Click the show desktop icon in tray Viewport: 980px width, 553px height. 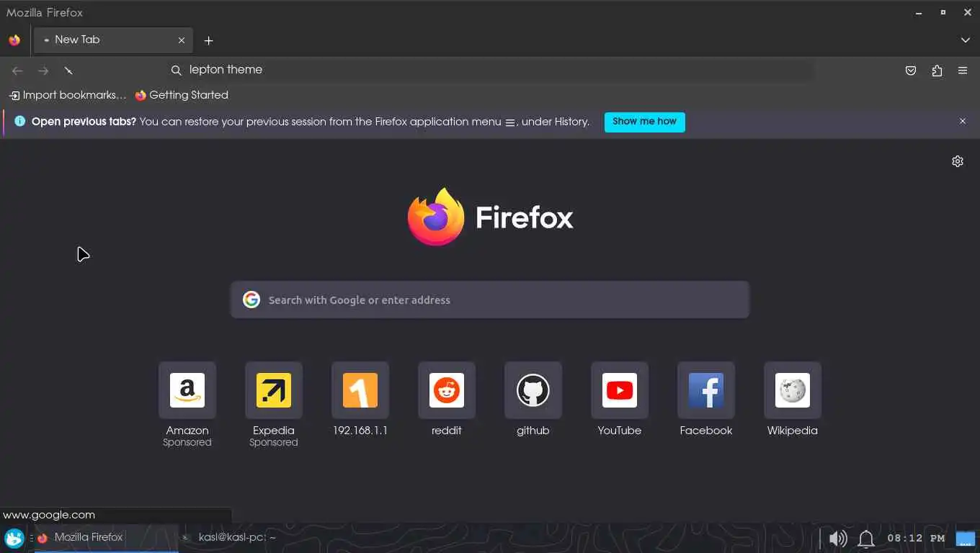(965, 539)
